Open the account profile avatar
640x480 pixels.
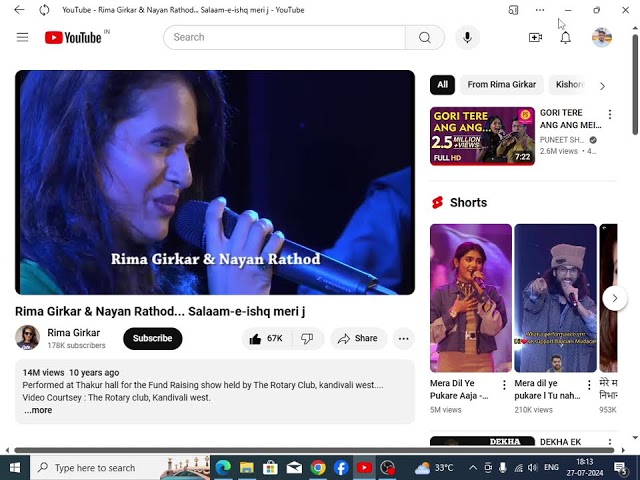(x=602, y=38)
